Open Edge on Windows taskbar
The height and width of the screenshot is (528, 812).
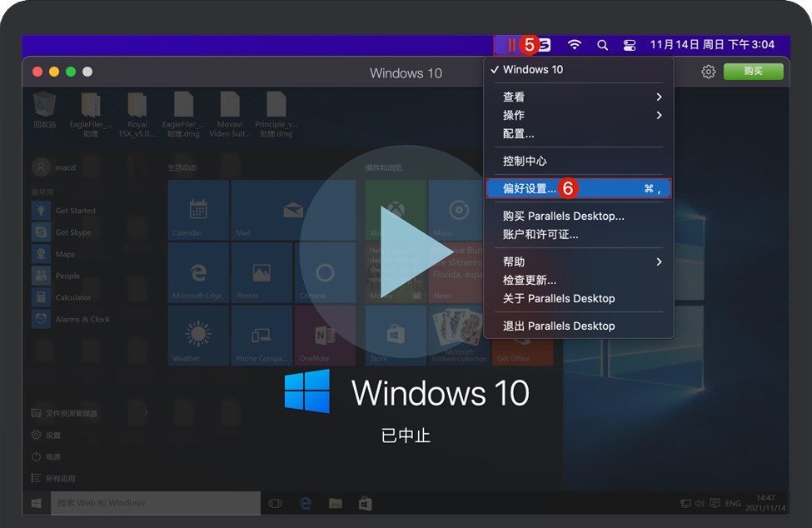click(x=306, y=503)
